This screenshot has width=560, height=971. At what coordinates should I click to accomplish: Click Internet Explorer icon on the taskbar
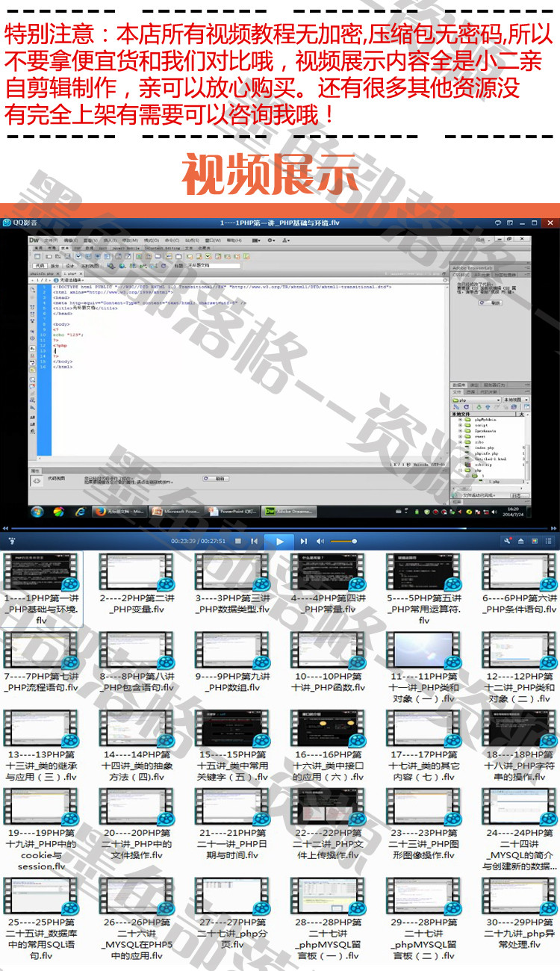pyautogui.click(x=80, y=512)
